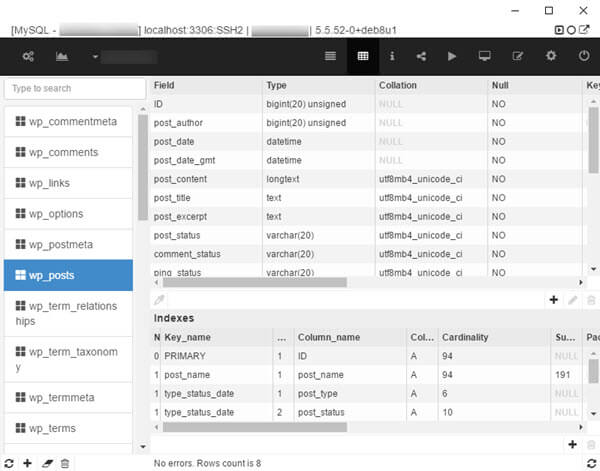Open the monitor console icon

coord(484,56)
